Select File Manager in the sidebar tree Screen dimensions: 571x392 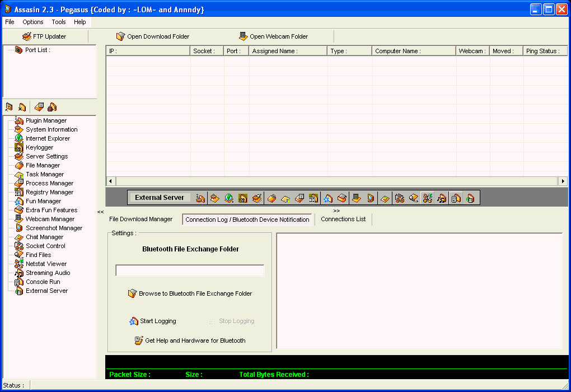tap(43, 165)
